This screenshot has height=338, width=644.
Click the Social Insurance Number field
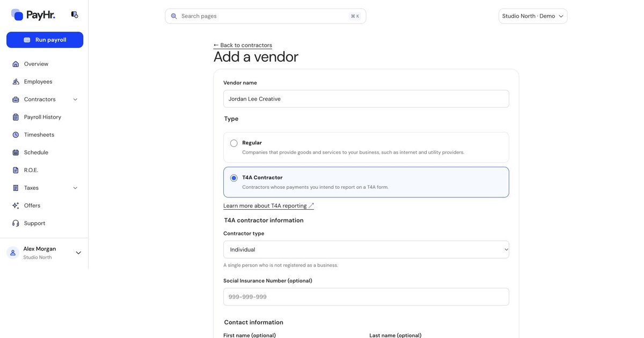(366, 297)
